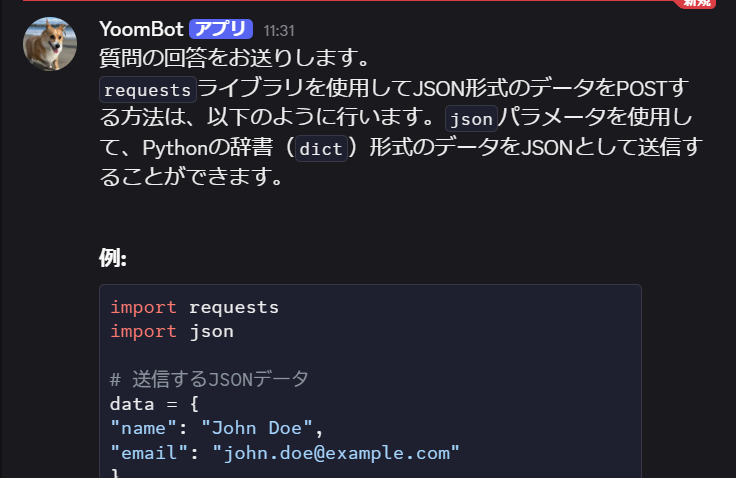
Task: Click the red 新規 new-message badge
Action: (x=697, y=3)
